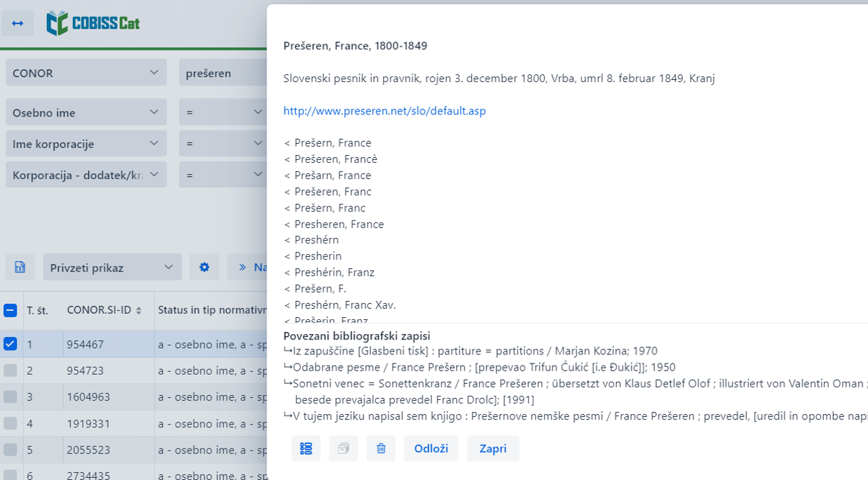Select record row 1604963
Viewport: 868px width, 480px height.
pos(133,396)
